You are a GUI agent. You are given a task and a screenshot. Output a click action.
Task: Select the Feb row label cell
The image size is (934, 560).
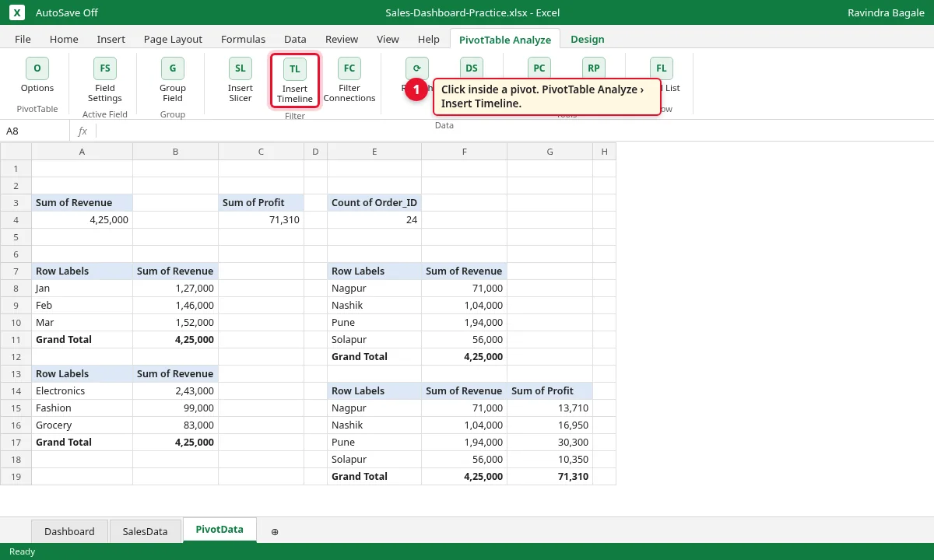pos(83,305)
